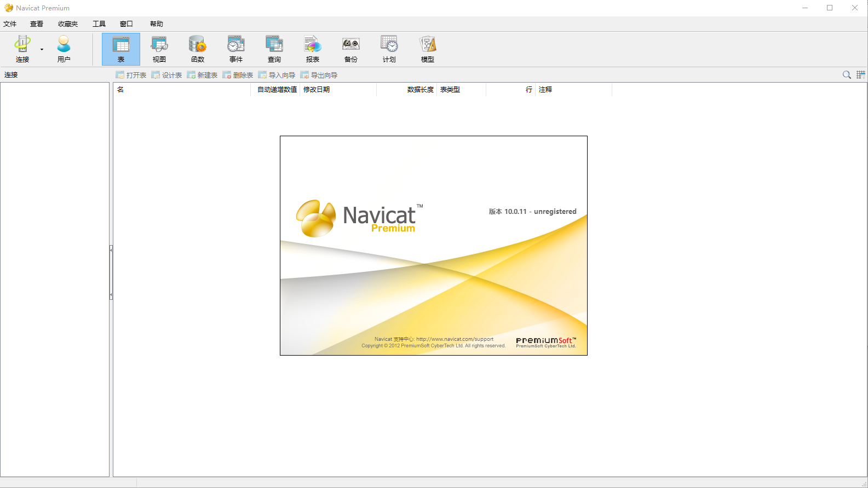Go to 报表 (Report) section

click(313, 49)
